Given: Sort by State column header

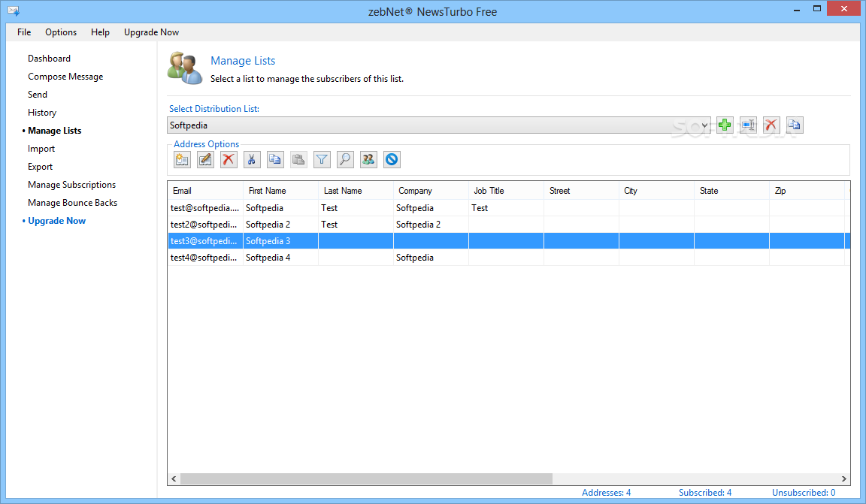Looking at the screenshot, I should point(731,191).
